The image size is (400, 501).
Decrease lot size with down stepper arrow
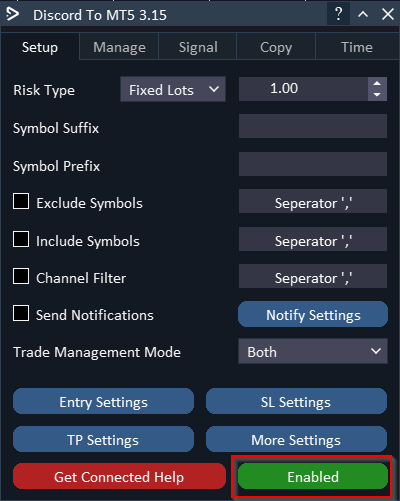coord(377,95)
